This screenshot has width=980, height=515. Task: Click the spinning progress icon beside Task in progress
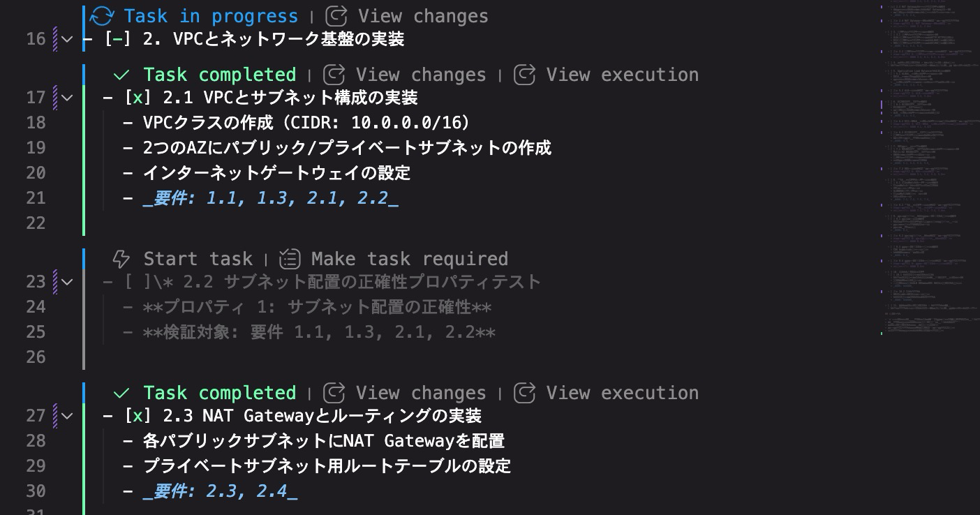[x=102, y=15]
